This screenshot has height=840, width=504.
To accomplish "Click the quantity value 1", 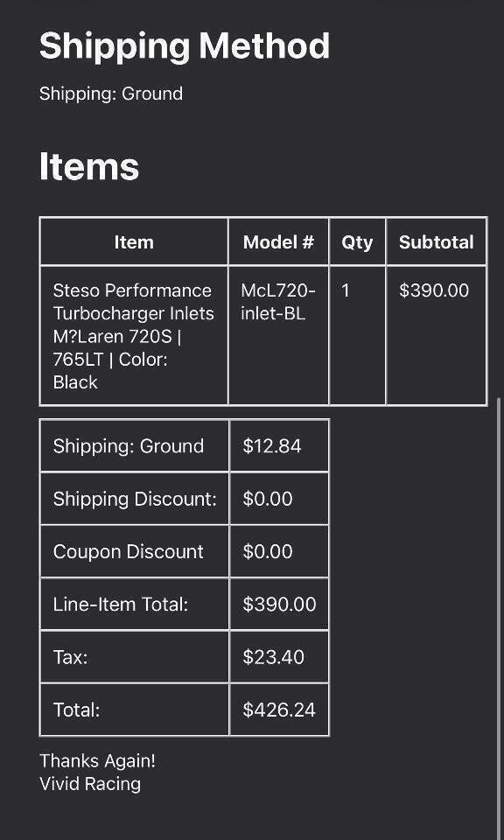I will tap(346, 290).
